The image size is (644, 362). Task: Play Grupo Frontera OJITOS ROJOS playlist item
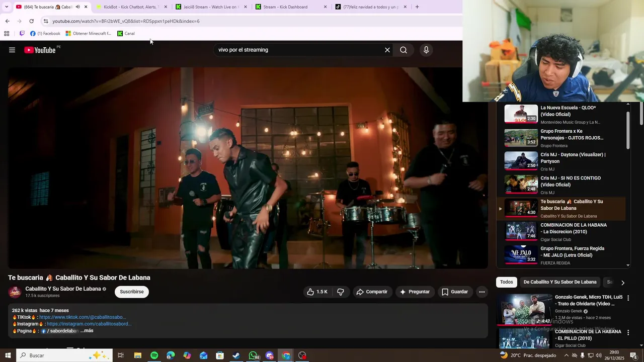tap(561, 138)
